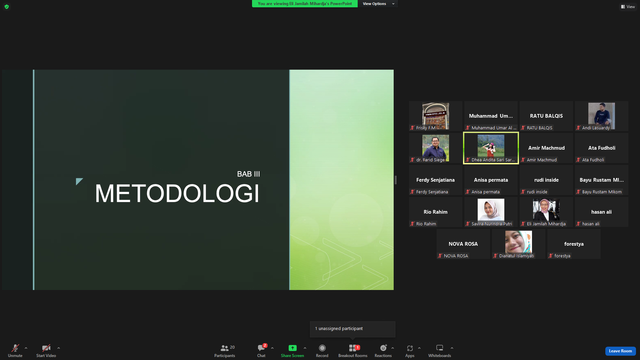
Task: Open Breakout Rooms
Action: point(353,350)
